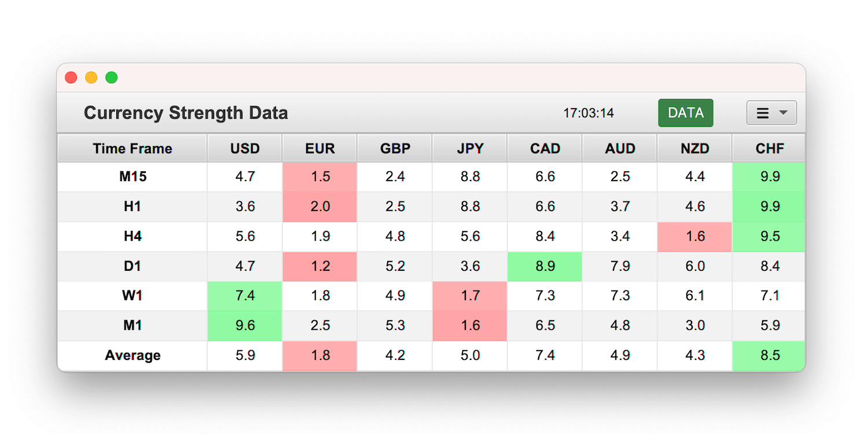This screenshot has width=868, height=434.
Task: Click the Average row label
Action: click(x=132, y=355)
